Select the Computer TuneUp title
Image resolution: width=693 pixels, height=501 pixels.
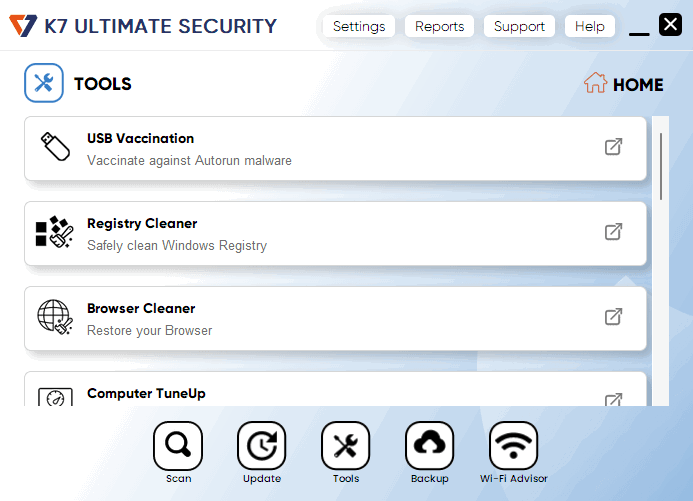click(146, 394)
